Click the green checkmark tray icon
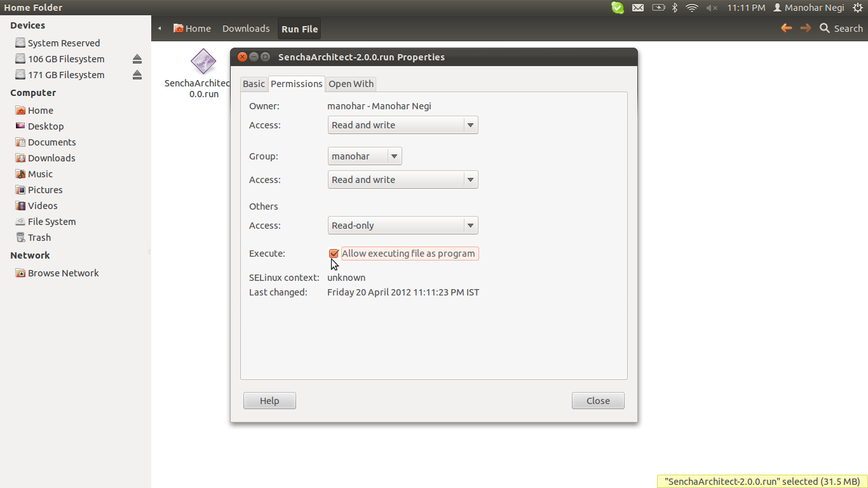Image resolution: width=868 pixels, height=488 pixels. pyautogui.click(x=618, y=8)
